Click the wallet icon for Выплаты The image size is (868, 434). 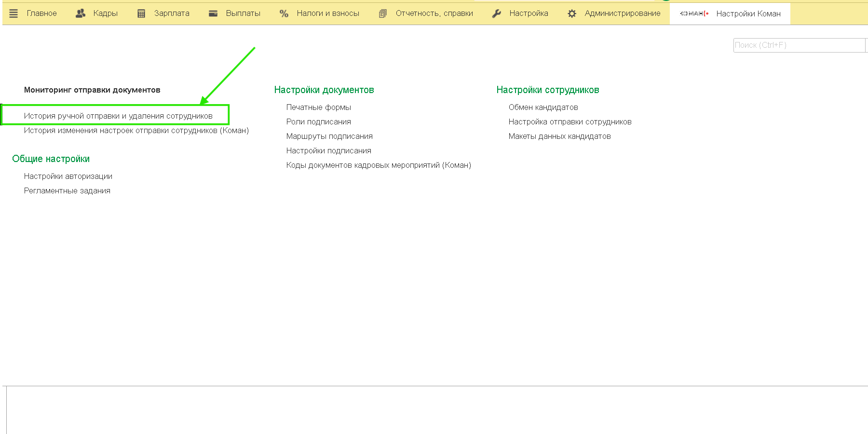pyautogui.click(x=213, y=14)
